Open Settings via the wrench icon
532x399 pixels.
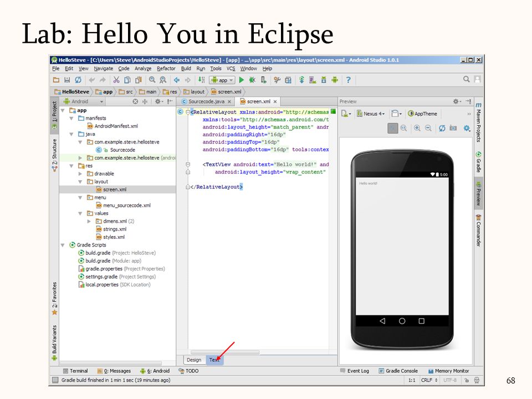click(277, 80)
